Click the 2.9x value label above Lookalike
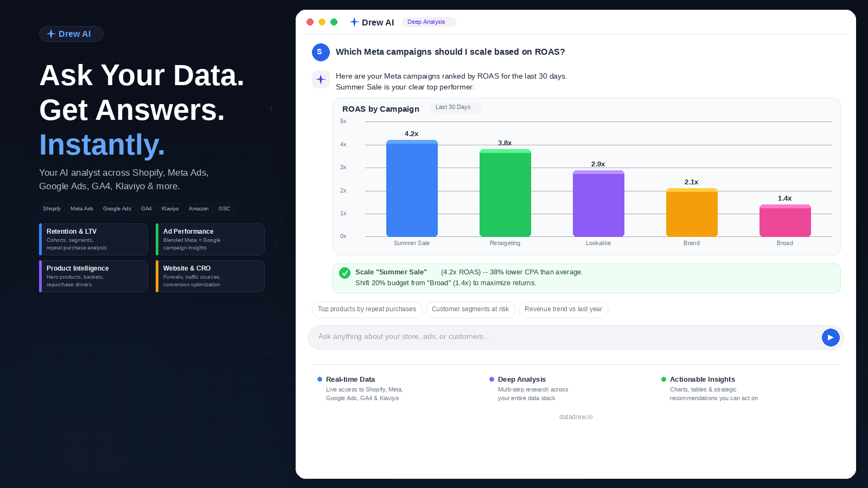This screenshot has height=488, width=868. [x=598, y=164]
